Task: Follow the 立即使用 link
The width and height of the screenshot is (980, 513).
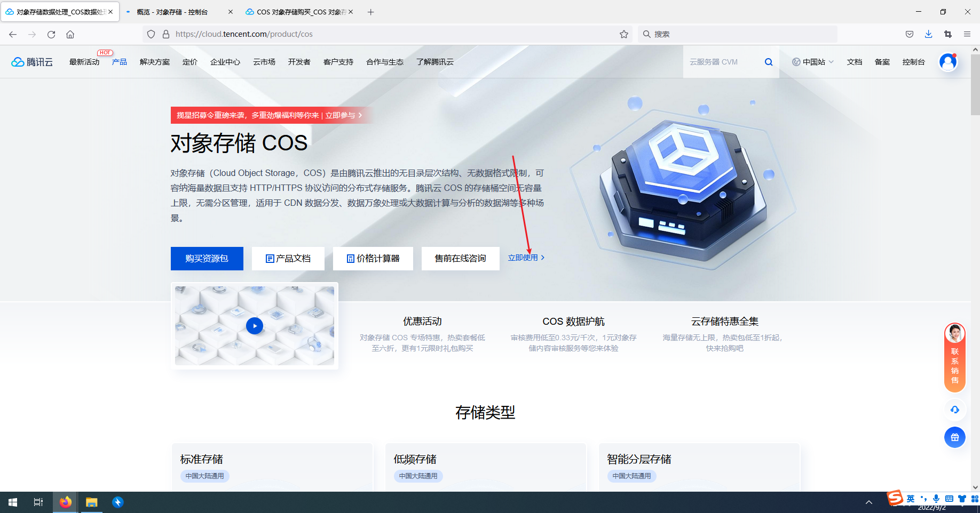Action: coord(524,258)
